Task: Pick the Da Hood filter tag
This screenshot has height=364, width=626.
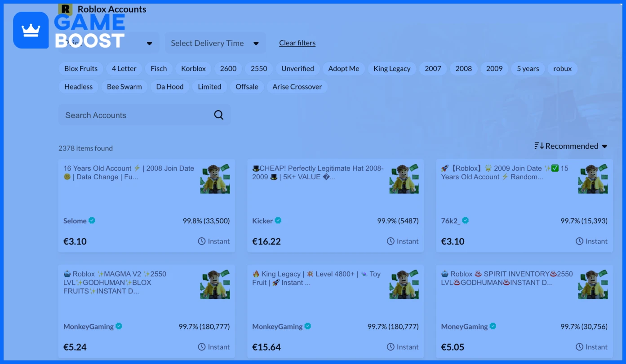Action: [x=170, y=87]
